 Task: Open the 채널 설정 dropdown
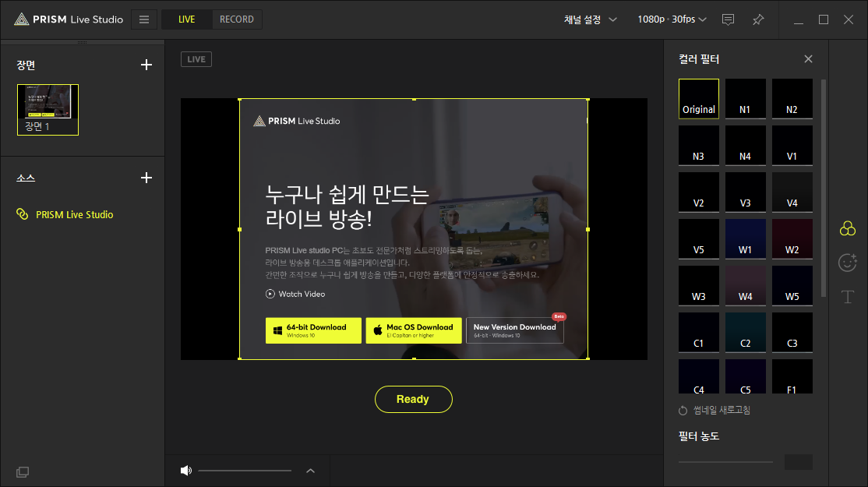590,19
